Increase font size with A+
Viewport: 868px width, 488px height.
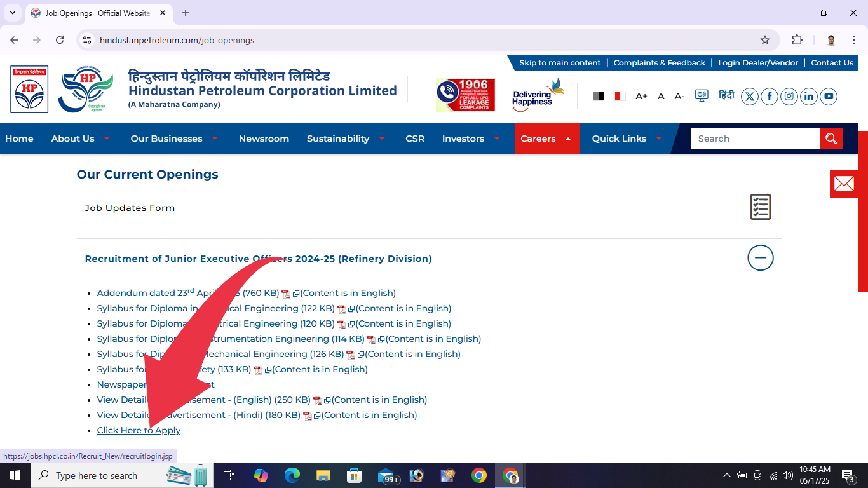pos(641,96)
